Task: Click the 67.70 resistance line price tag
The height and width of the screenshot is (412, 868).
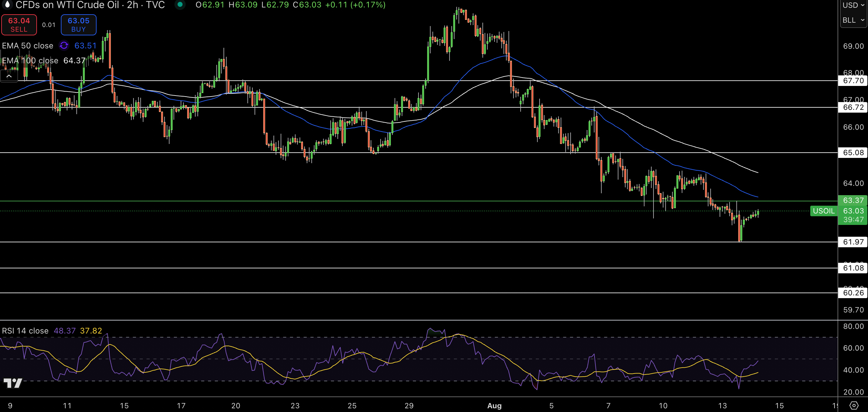Action: coord(853,80)
